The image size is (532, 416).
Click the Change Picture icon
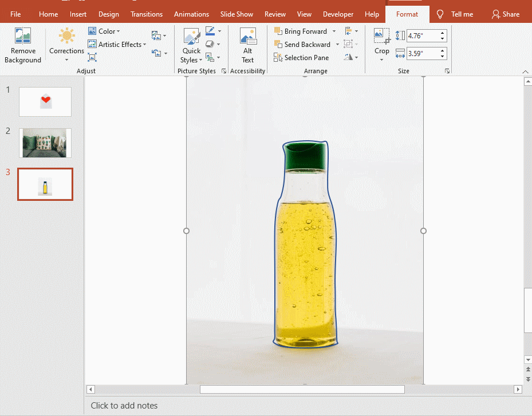click(156, 35)
